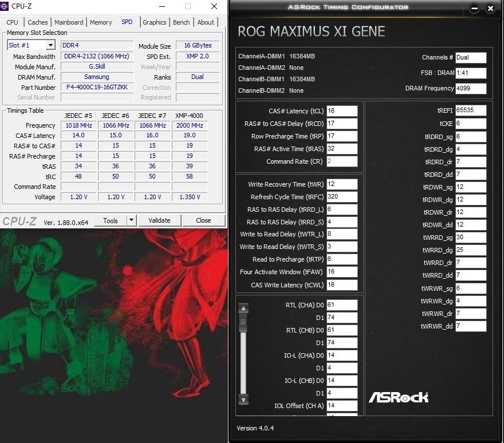Click the CAS# Latency (tCL) field
The width and height of the screenshot is (504, 443).
342,111
